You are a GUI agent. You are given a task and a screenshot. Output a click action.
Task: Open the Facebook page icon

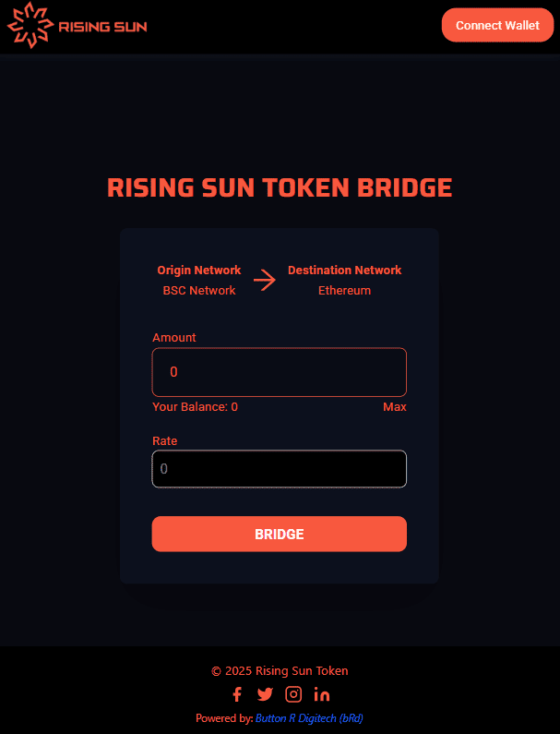(x=237, y=694)
